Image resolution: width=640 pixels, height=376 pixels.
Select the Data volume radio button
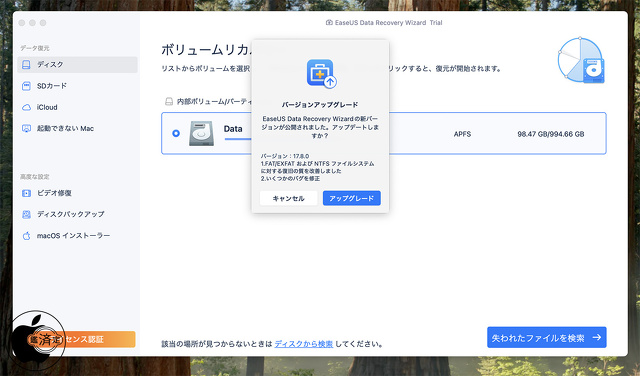click(x=176, y=133)
